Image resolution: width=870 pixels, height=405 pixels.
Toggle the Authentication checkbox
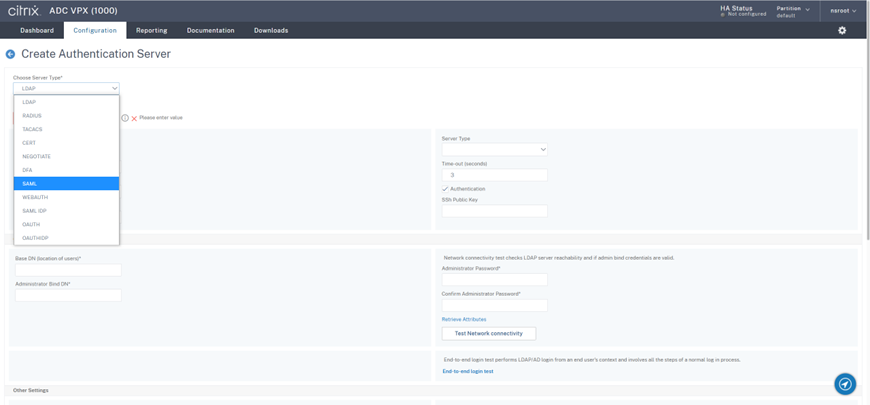coord(445,189)
